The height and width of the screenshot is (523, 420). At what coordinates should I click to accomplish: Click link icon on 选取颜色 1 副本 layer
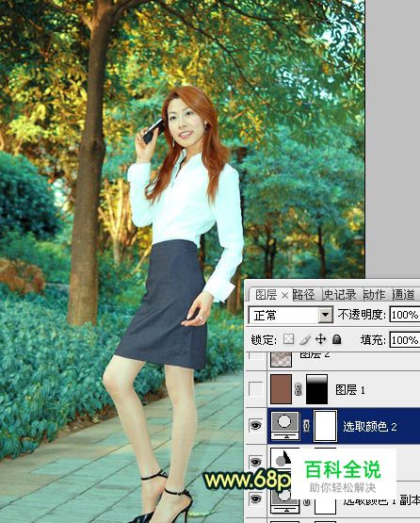[x=307, y=501]
